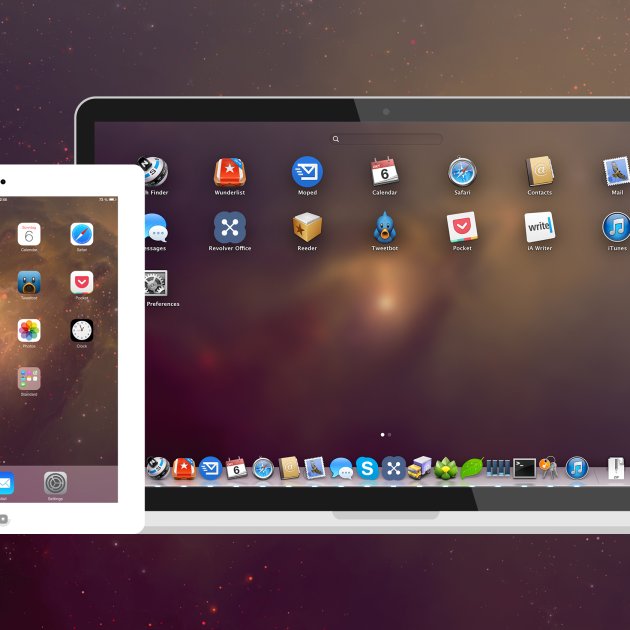The width and height of the screenshot is (630, 630).
Task: Tap the Photos app on the iPad
Action: click(29, 331)
